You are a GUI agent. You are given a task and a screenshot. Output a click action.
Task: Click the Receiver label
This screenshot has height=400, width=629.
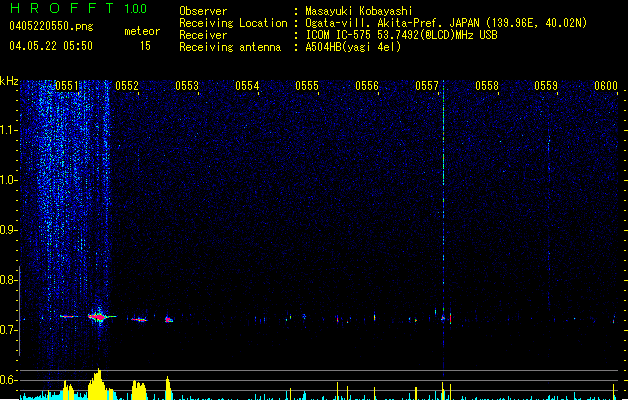click(203, 35)
